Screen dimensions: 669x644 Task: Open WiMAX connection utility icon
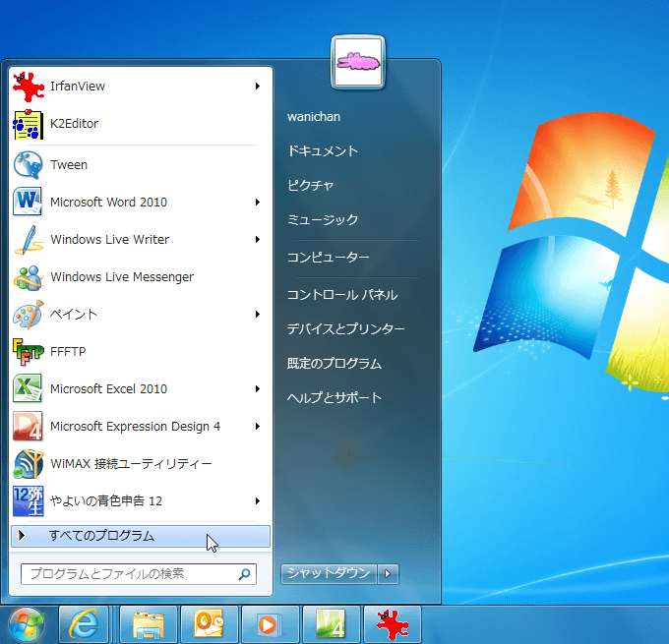click(29, 464)
